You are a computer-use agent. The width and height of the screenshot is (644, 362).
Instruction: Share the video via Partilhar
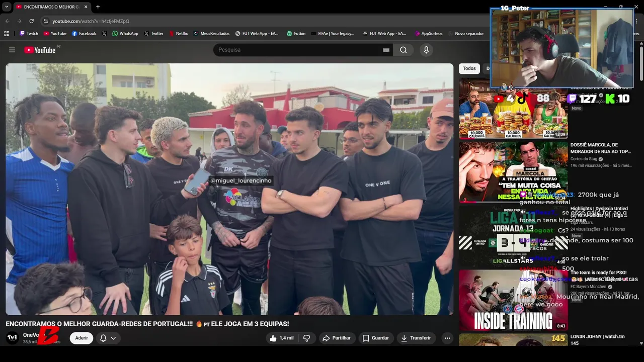point(337,338)
